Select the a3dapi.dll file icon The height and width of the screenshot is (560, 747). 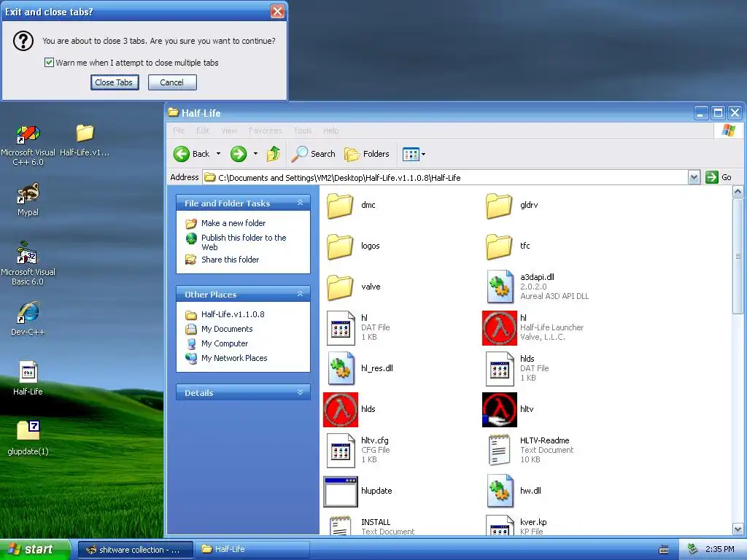(x=500, y=287)
